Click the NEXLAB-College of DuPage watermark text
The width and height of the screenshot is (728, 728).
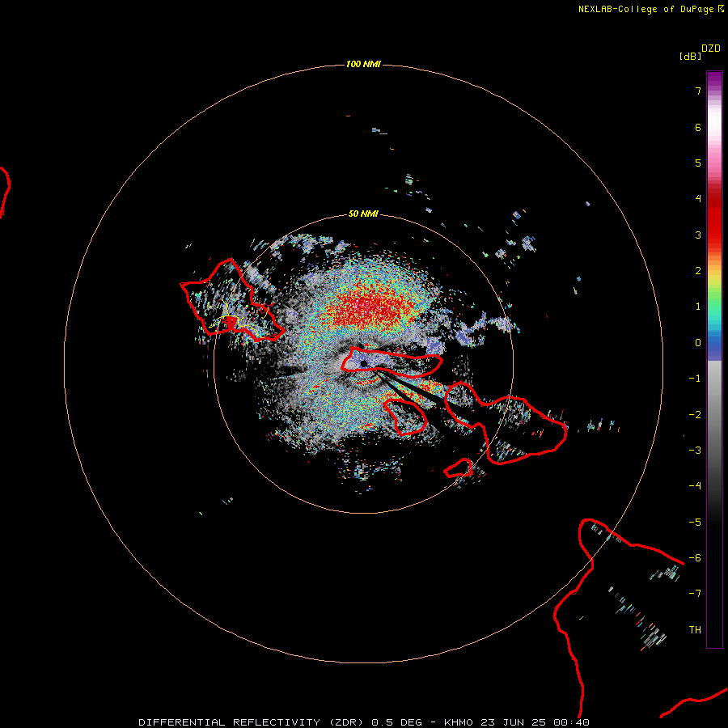651,9
